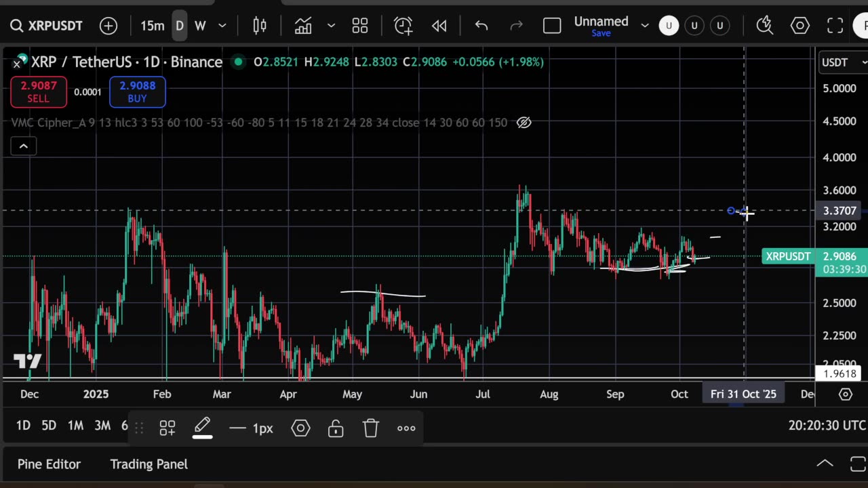Select the D daily interval

[x=180, y=26]
